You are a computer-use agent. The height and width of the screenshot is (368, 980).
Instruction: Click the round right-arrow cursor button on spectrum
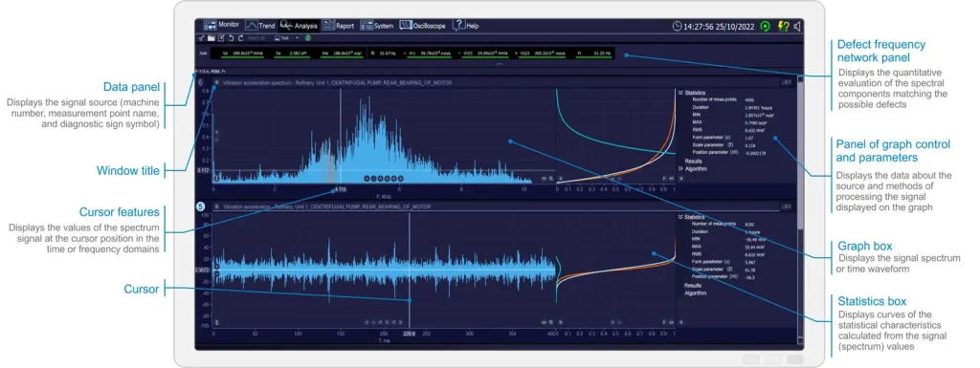point(400,179)
